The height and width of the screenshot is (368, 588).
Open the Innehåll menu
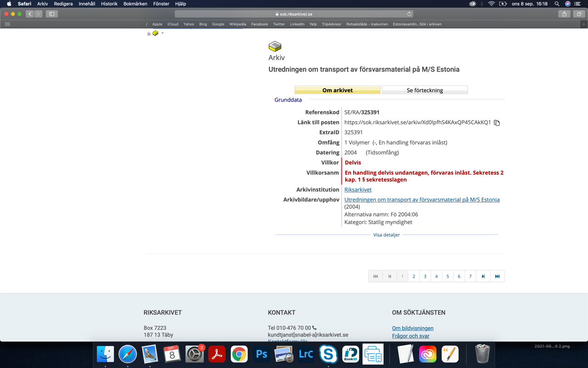pyautogui.click(x=87, y=4)
